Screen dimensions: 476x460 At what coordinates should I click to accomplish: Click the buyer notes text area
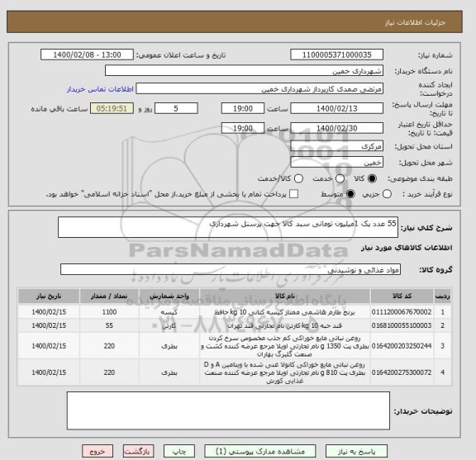click(x=228, y=410)
